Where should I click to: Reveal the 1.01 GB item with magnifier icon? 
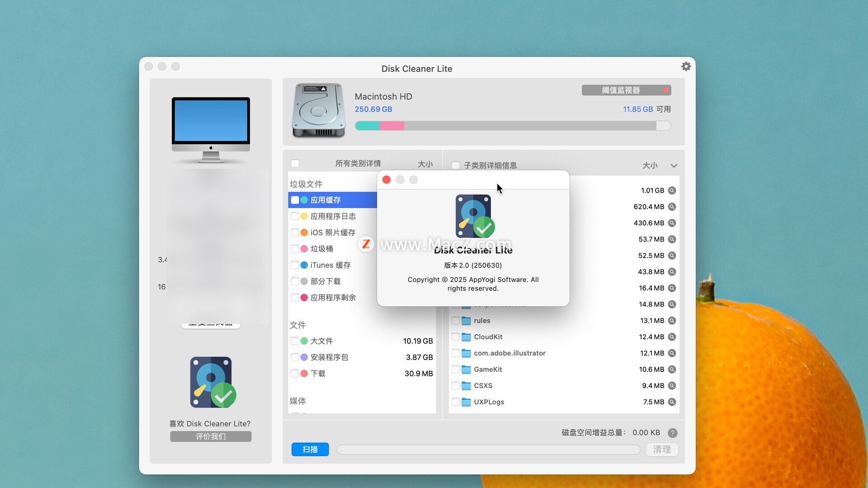click(x=672, y=191)
